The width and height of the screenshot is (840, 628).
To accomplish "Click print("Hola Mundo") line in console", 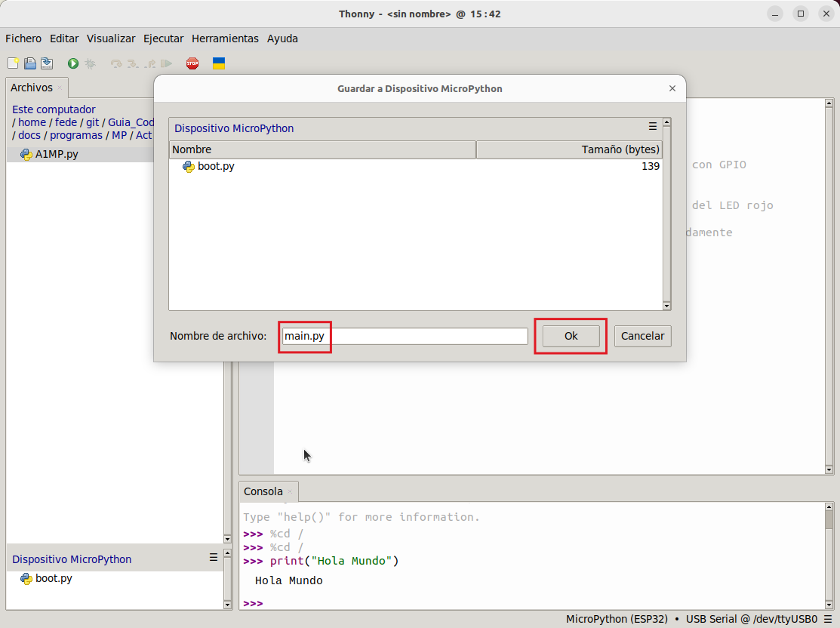I will [x=334, y=561].
